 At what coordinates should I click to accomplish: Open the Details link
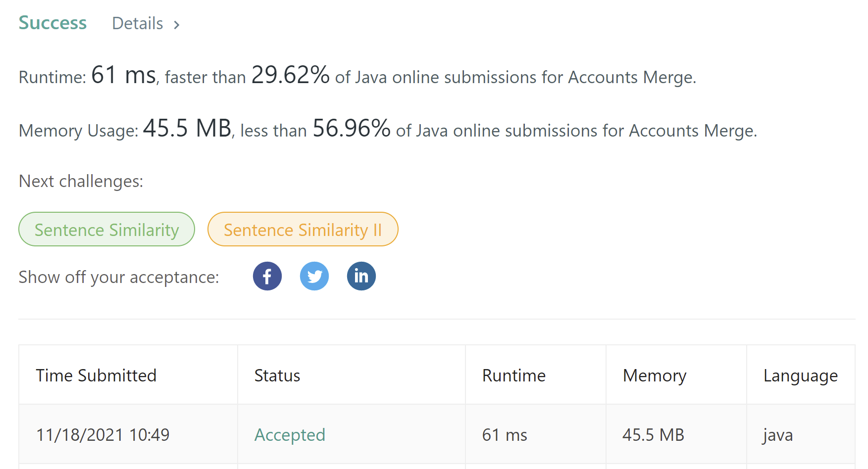pos(138,24)
